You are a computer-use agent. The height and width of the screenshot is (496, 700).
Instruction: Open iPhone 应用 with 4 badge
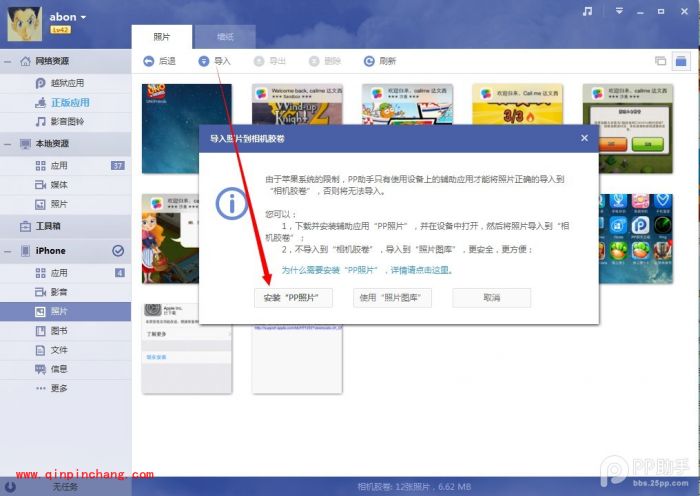[65, 273]
